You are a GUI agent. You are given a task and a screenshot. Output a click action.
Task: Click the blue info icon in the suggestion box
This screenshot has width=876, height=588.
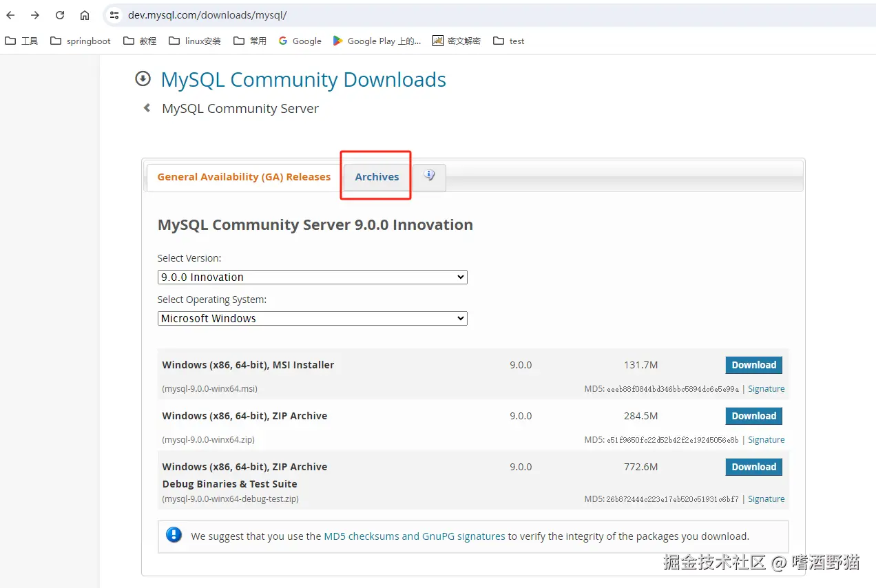tap(174, 535)
